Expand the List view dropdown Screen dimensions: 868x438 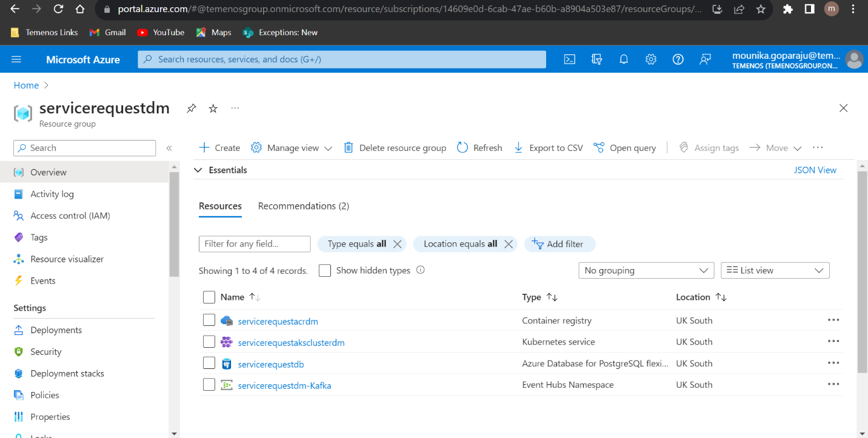click(775, 271)
